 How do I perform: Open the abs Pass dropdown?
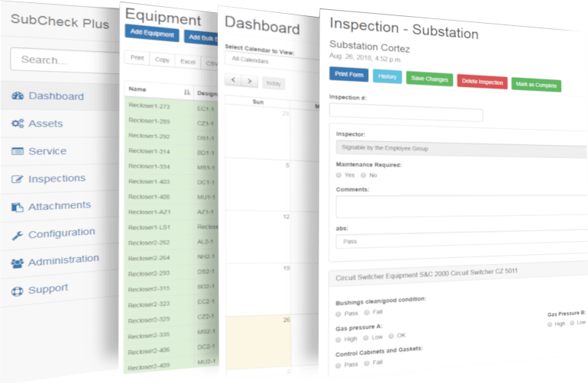tap(458, 241)
